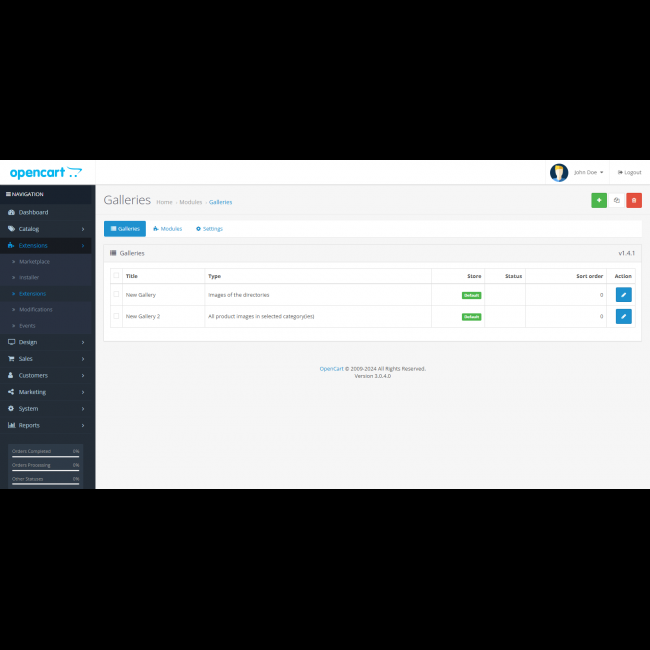
Task: Sort table by Title column header
Action: (132, 276)
